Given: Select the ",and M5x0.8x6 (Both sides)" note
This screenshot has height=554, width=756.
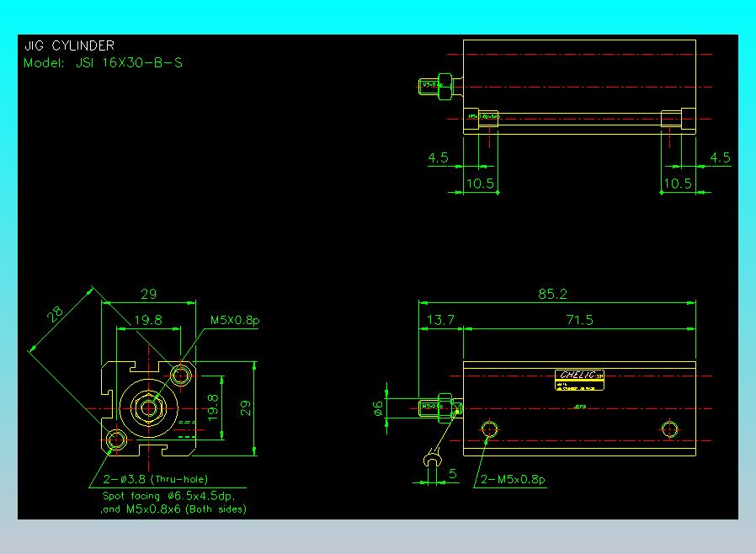Looking at the screenshot, I should click(173, 509).
